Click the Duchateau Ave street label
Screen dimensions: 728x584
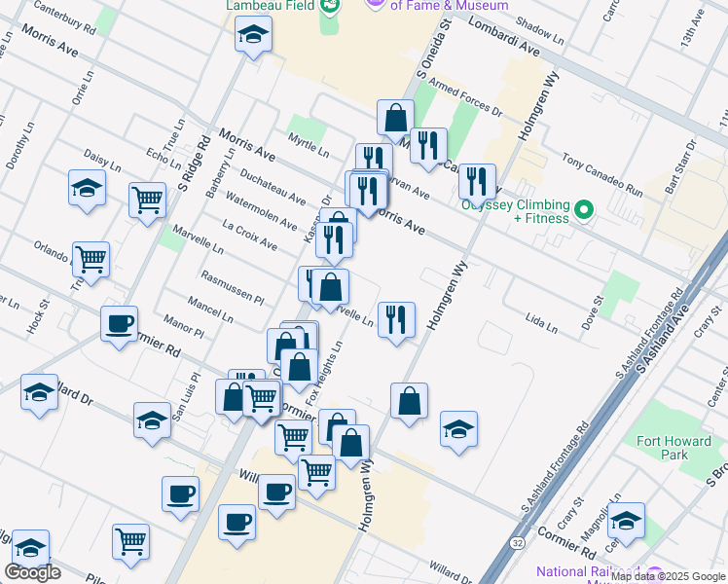273,187
